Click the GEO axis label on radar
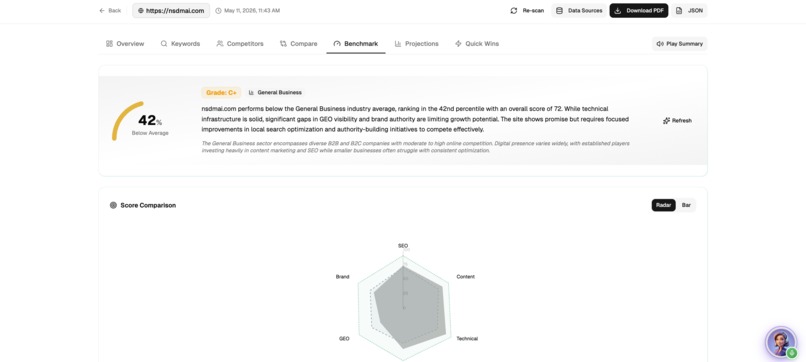 point(344,338)
